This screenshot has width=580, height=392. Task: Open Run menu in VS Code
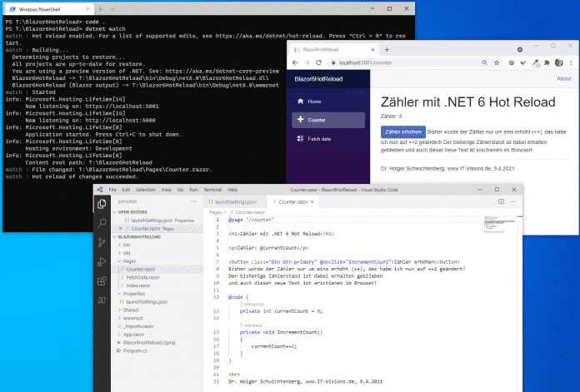(193, 190)
